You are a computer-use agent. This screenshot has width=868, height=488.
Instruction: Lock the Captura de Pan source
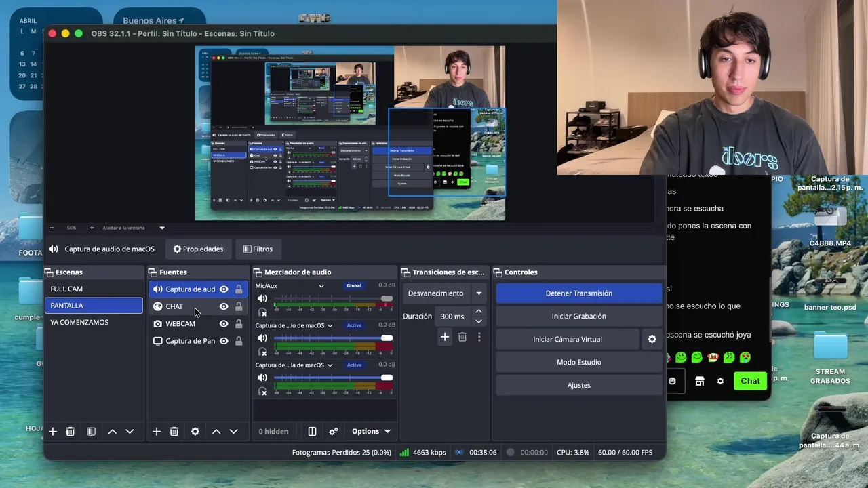[239, 341]
